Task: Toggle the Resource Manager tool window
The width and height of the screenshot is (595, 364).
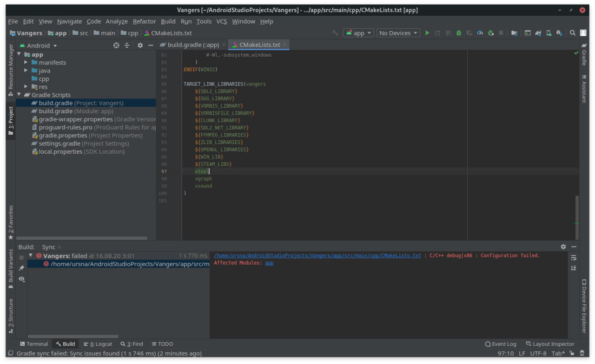Action: click(11, 70)
